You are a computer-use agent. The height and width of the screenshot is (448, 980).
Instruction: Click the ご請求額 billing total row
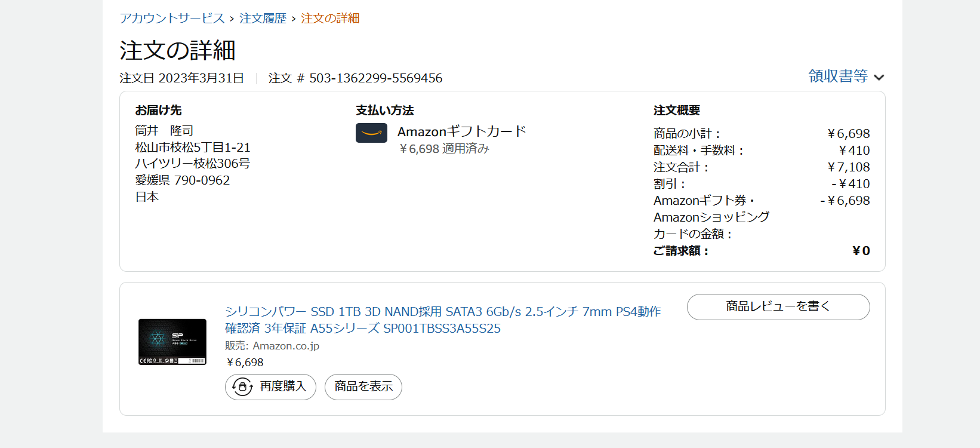(x=761, y=251)
